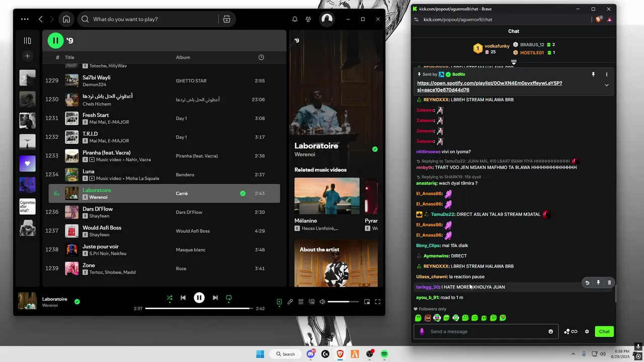Viewport: 644px width, 362px height.
Task: Open Discord from taskbar
Action: click(311, 354)
